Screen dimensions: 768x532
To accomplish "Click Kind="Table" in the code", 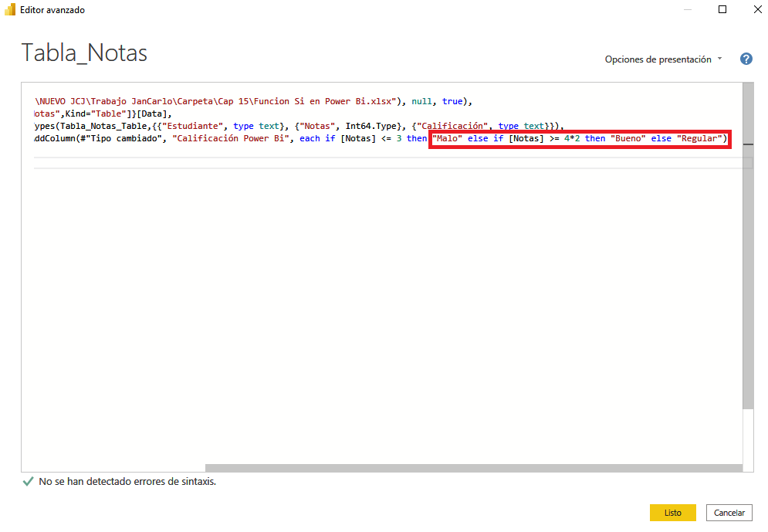I will tap(96, 114).
